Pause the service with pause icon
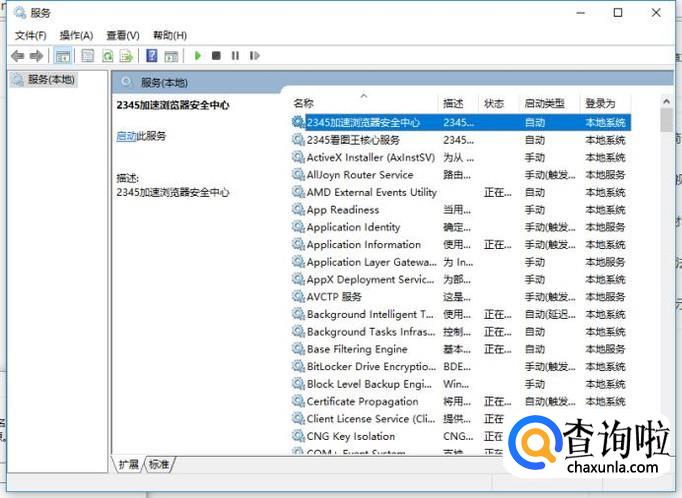The image size is (682, 498). point(235,56)
